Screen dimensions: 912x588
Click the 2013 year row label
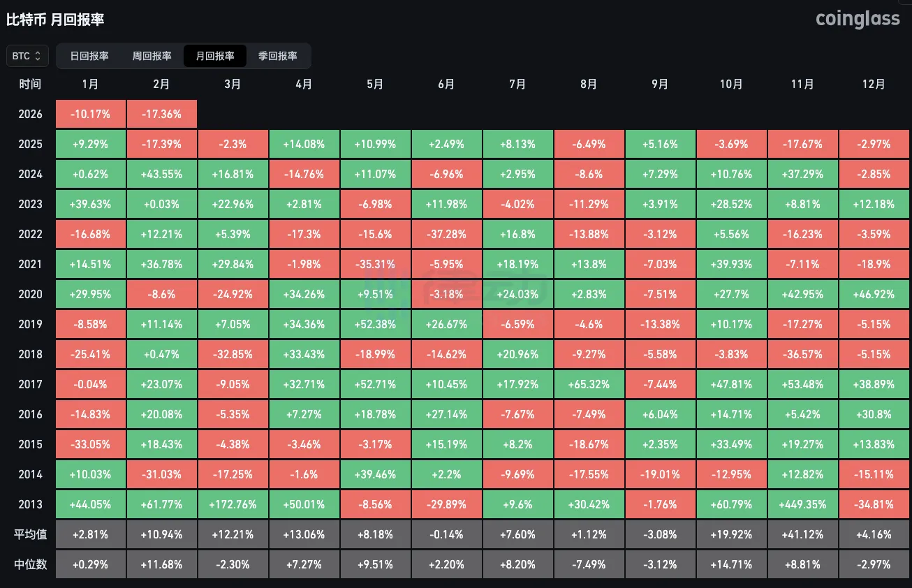coord(30,504)
